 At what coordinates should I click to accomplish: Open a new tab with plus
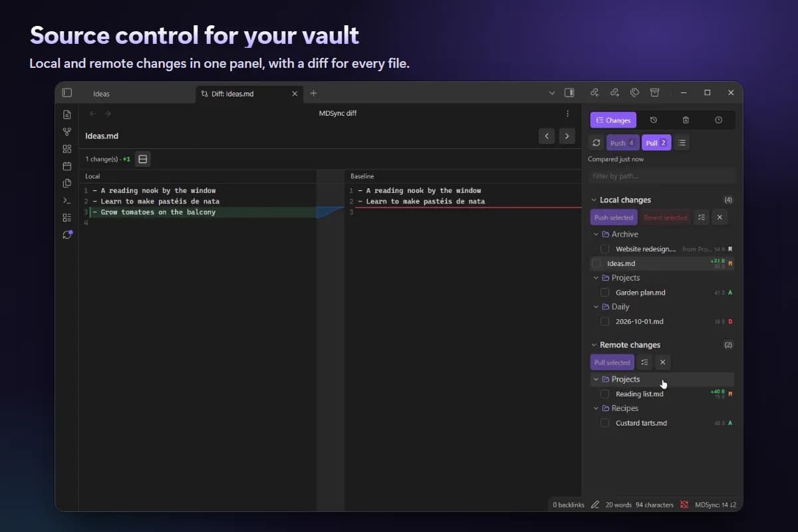pos(314,93)
